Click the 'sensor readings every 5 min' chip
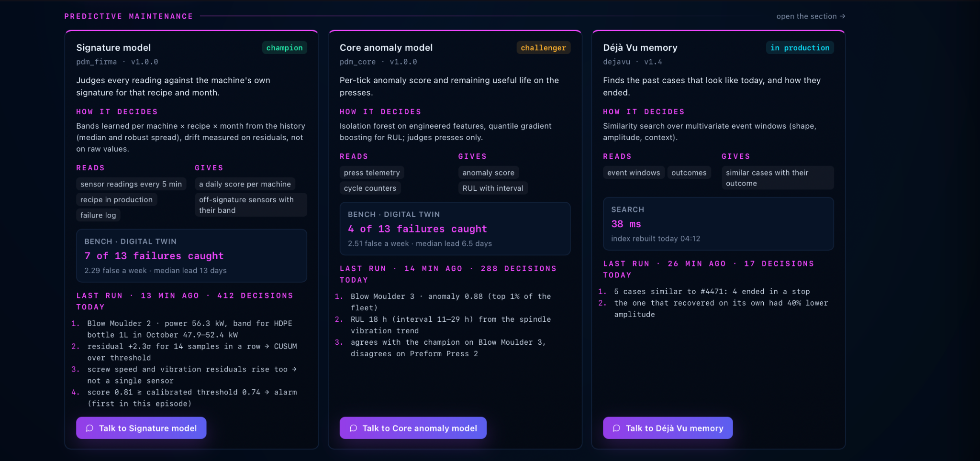Screen dimensions: 980x461 [131, 184]
